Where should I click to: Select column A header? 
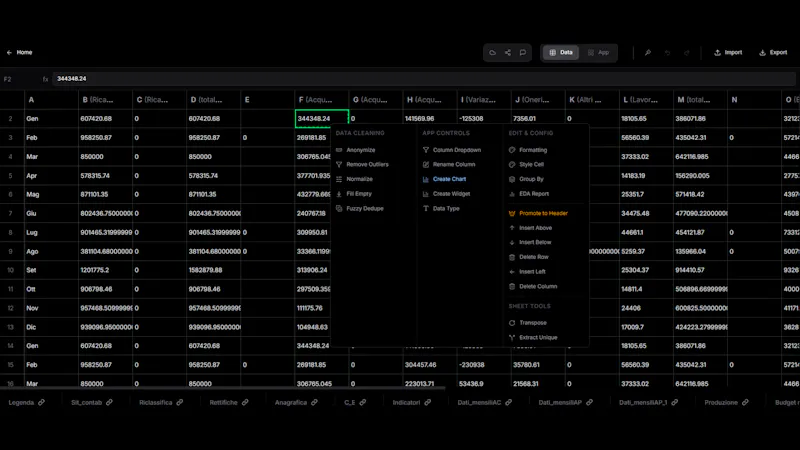pyautogui.click(x=51, y=100)
